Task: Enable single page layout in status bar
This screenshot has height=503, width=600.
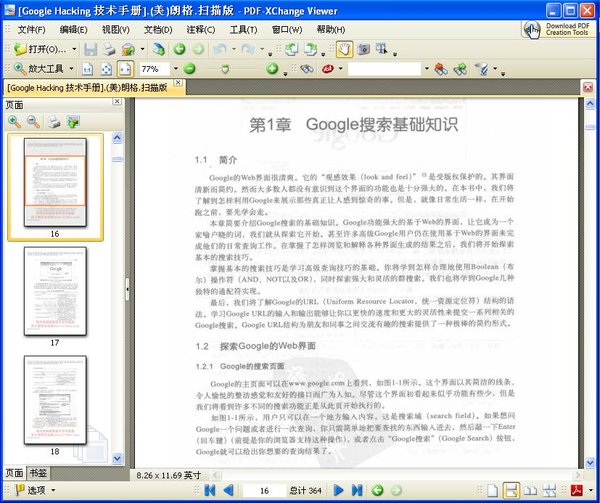Action: point(492,490)
